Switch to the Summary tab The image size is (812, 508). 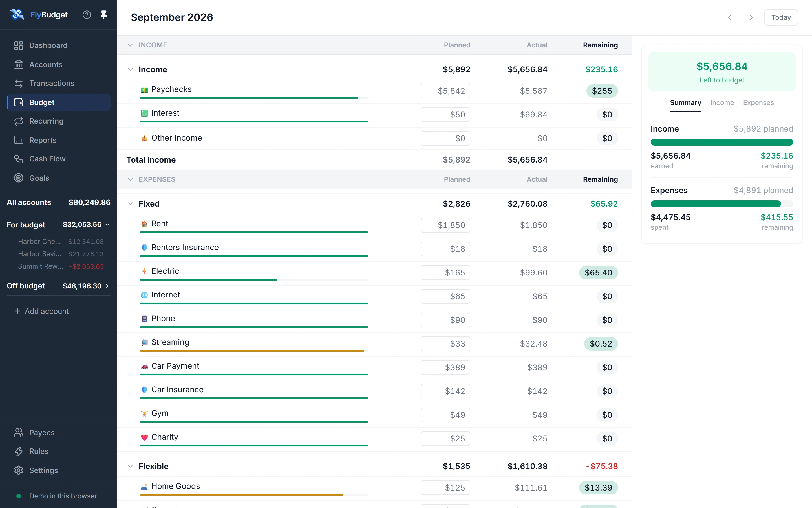point(685,103)
